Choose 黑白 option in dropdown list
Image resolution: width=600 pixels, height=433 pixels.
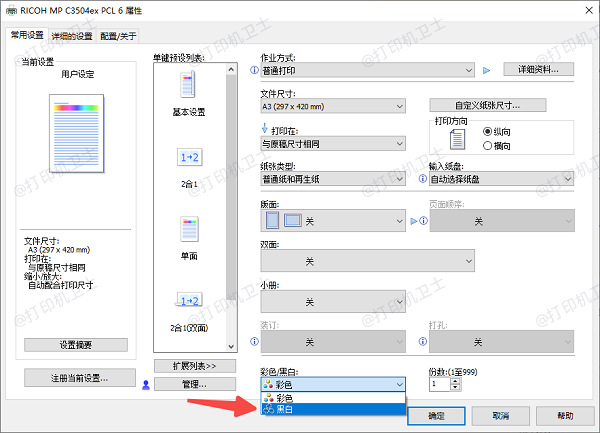[x=333, y=409]
